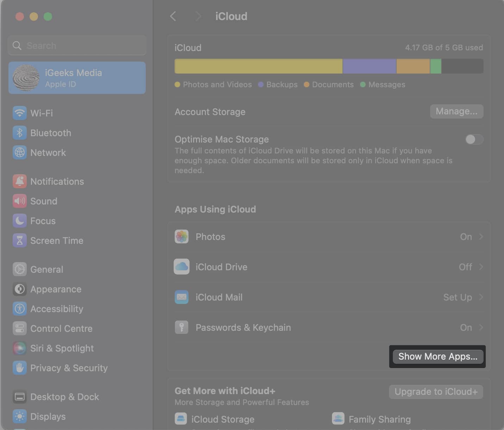Click iCloud Mail 'Set Up' text
504x430 pixels.
click(x=458, y=297)
